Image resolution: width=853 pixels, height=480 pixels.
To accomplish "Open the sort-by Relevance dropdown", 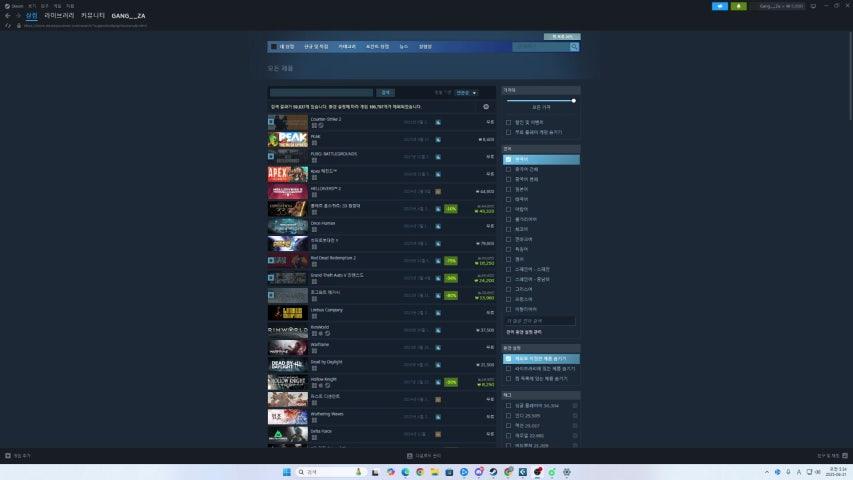I will tap(466, 93).
